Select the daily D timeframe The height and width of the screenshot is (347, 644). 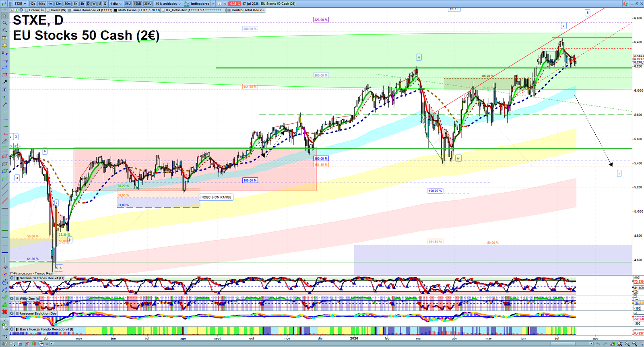coord(88,4)
